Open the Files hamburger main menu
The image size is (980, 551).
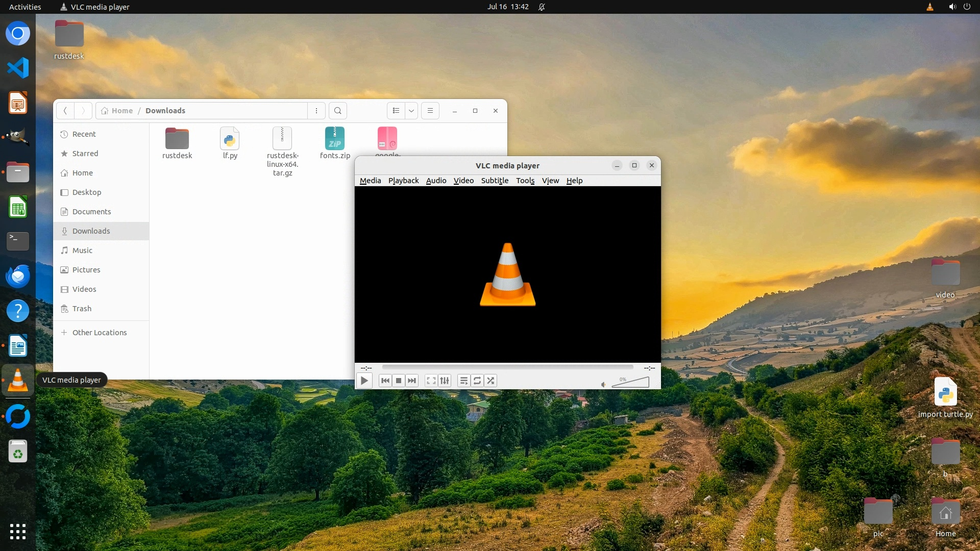click(430, 111)
